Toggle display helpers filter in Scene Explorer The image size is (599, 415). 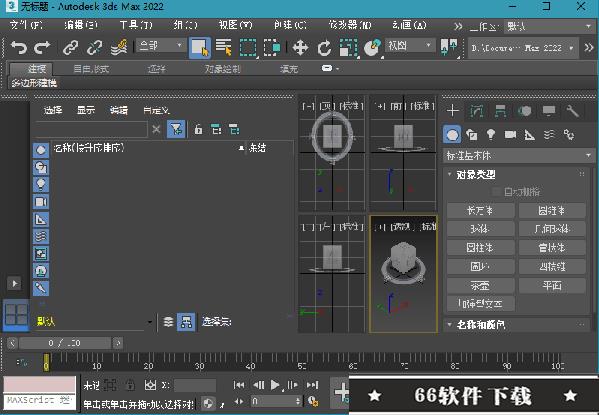[41, 219]
